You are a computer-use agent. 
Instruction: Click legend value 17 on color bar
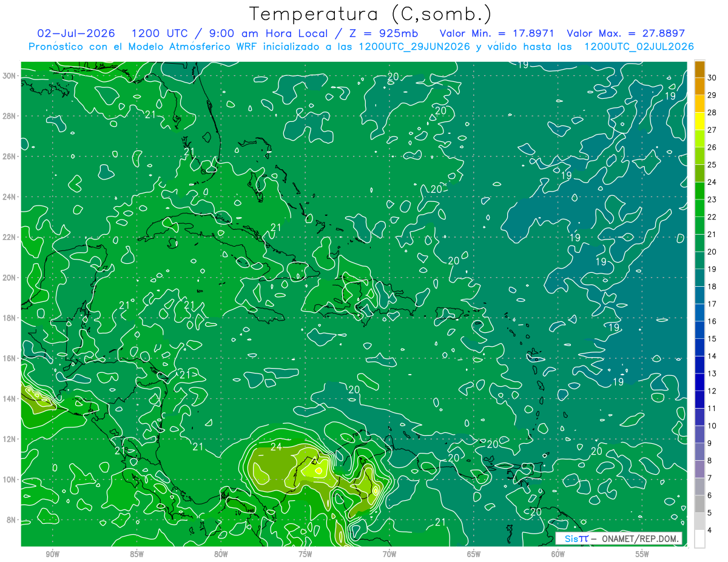pos(712,304)
